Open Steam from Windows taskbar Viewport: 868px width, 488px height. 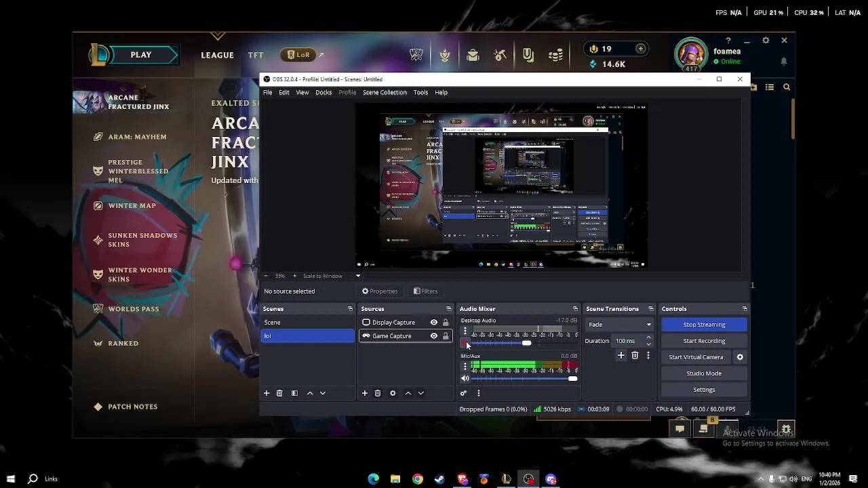click(439, 479)
